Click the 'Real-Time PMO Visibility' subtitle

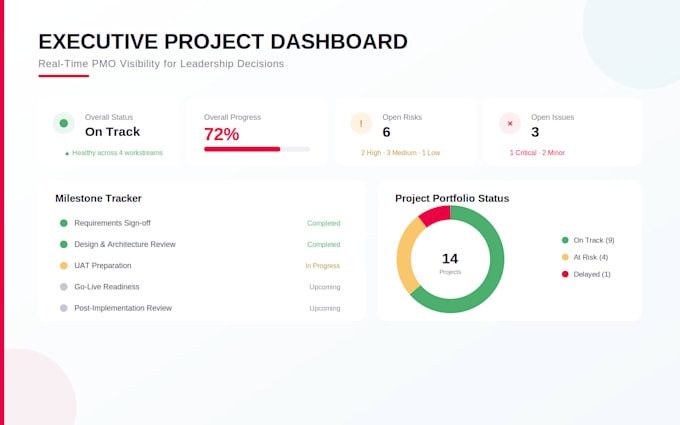[161, 64]
